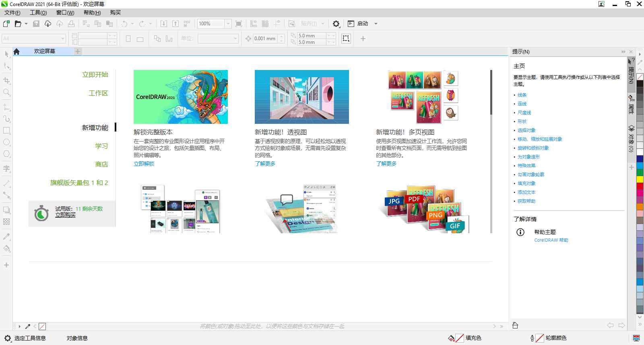Expand the document palette flyout arrow

coord(19,327)
